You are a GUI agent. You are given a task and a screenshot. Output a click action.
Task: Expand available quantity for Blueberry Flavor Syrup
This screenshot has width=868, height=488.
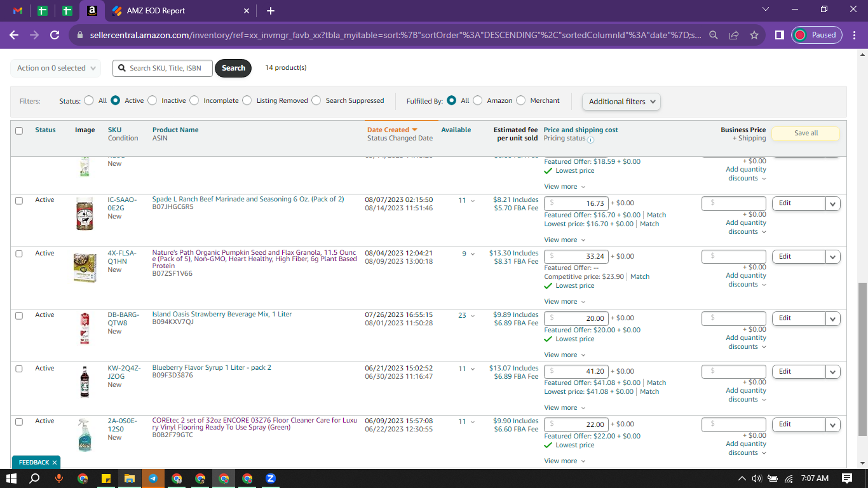(471, 369)
